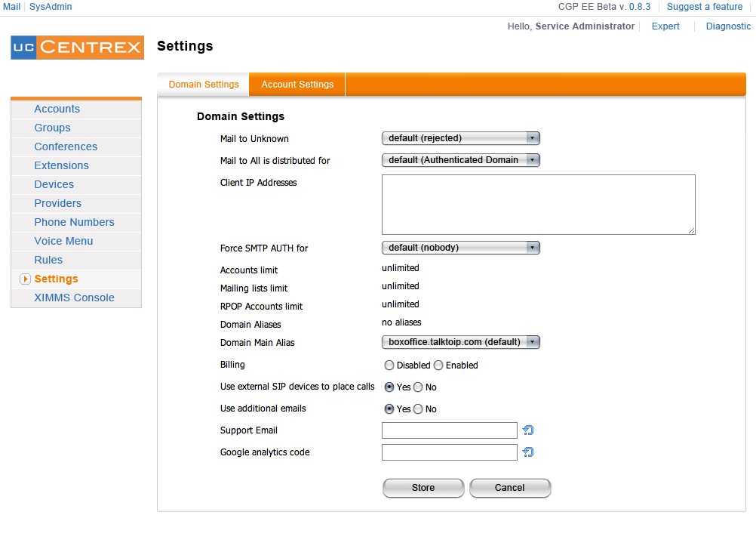Click the Client IP Addresses text area
Screen dimensions: 756x552
(538, 205)
